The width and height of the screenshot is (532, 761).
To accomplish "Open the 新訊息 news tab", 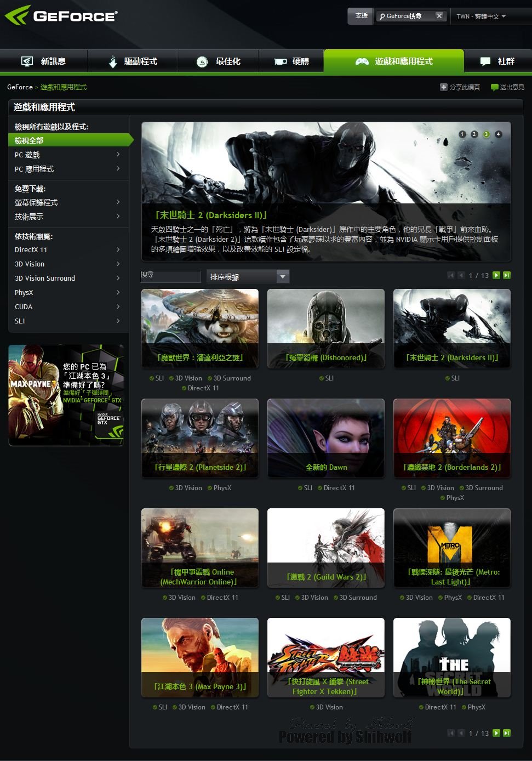I will tap(44, 61).
